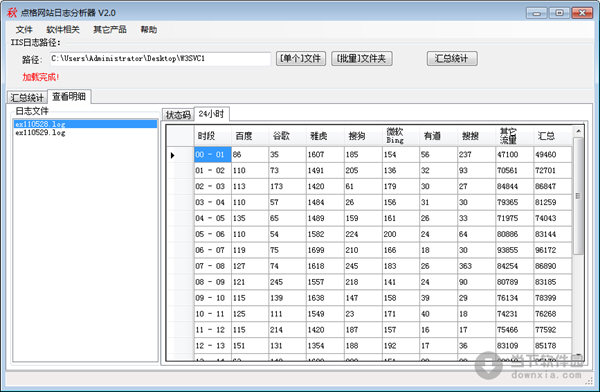
Task: Click the 微软 Bing column header
Action: pyautogui.click(x=401, y=136)
